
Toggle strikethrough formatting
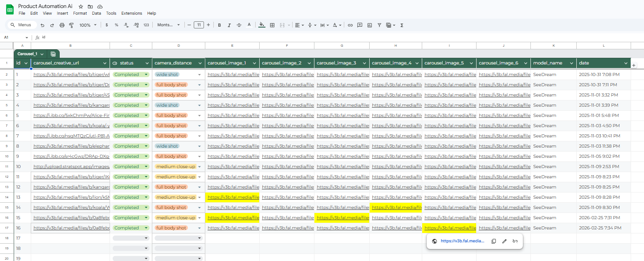click(x=239, y=25)
